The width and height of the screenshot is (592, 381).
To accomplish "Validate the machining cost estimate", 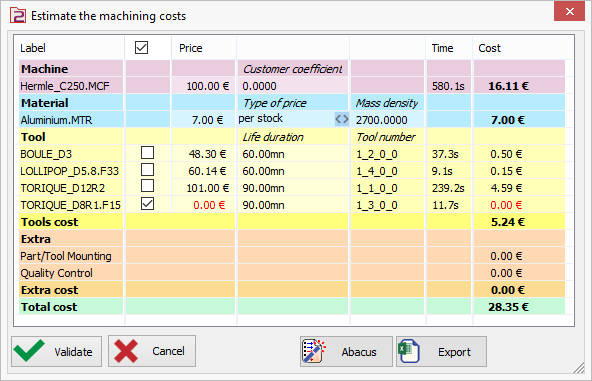I will pyautogui.click(x=56, y=351).
